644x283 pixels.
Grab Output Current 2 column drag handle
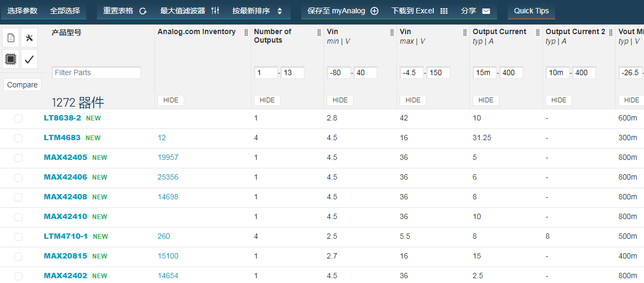pyautogui.click(x=610, y=32)
